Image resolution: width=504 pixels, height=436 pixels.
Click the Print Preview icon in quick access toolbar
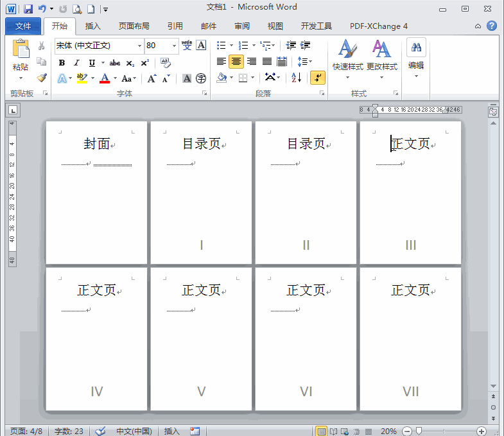pyautogui.click(x=77, y=9)
